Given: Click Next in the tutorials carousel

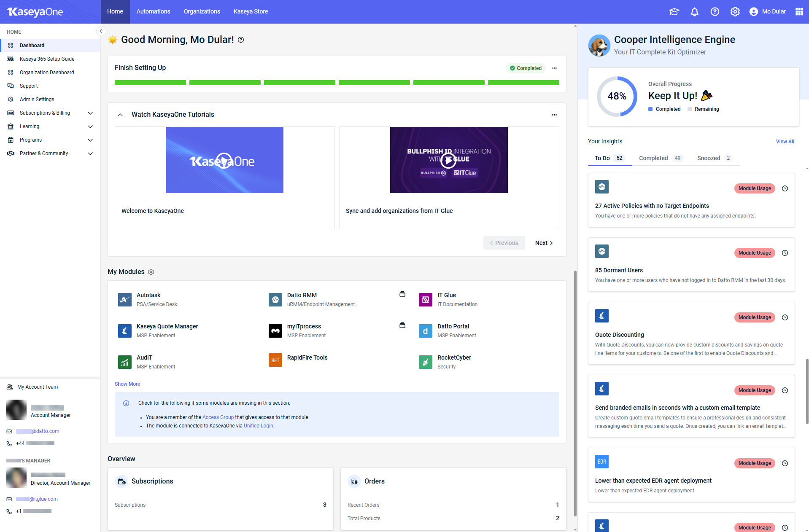Looking at the screenshot, I should pos(543,243).
